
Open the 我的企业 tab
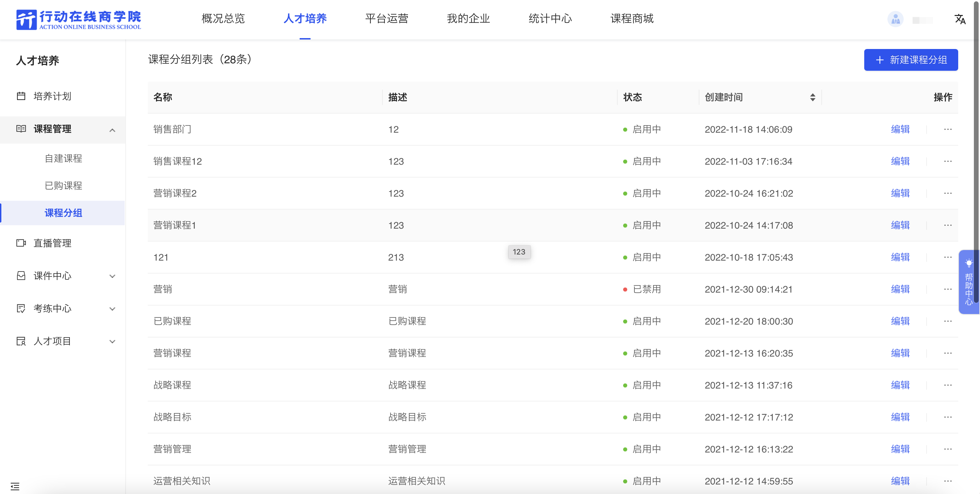(468, 19)
